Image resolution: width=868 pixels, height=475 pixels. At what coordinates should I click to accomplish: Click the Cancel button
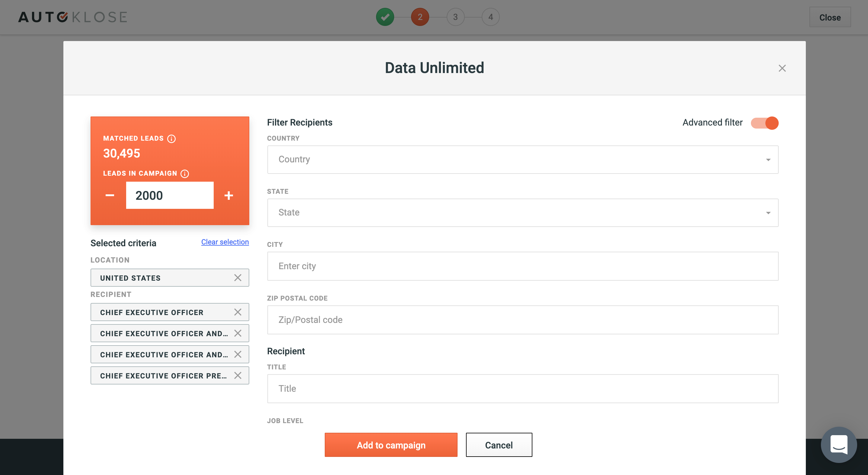pyautogui.click(x=499, y=445)
